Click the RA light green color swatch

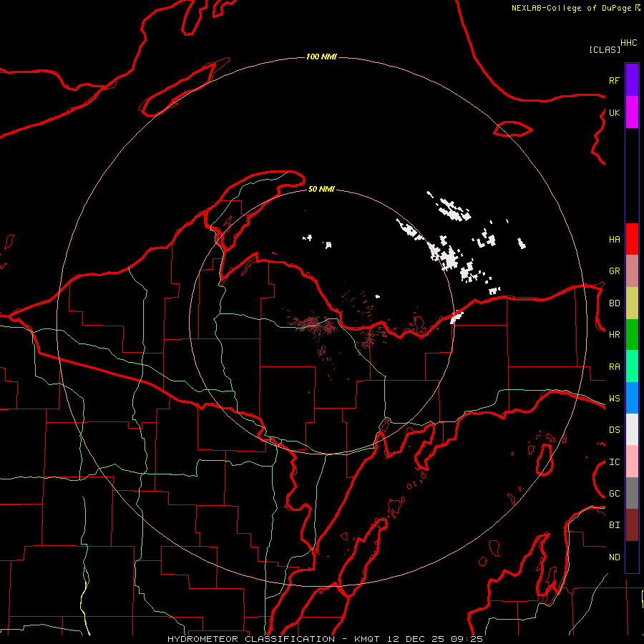632,366
